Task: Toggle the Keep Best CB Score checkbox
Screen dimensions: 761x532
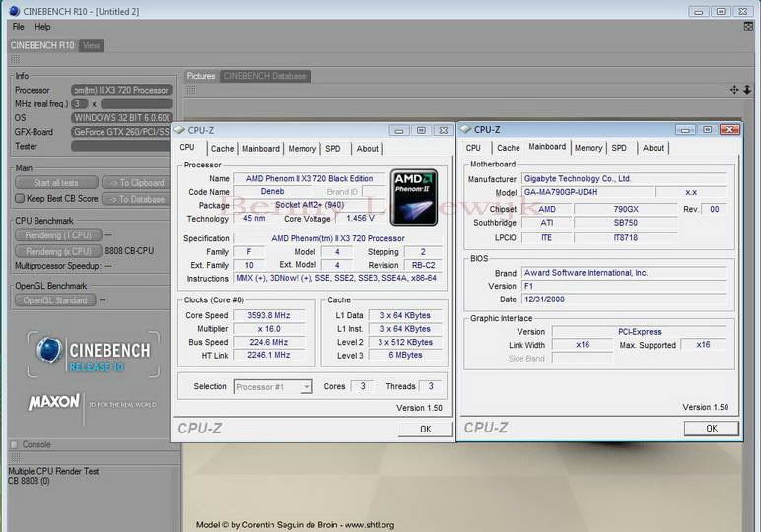Action: pos(20,198)
